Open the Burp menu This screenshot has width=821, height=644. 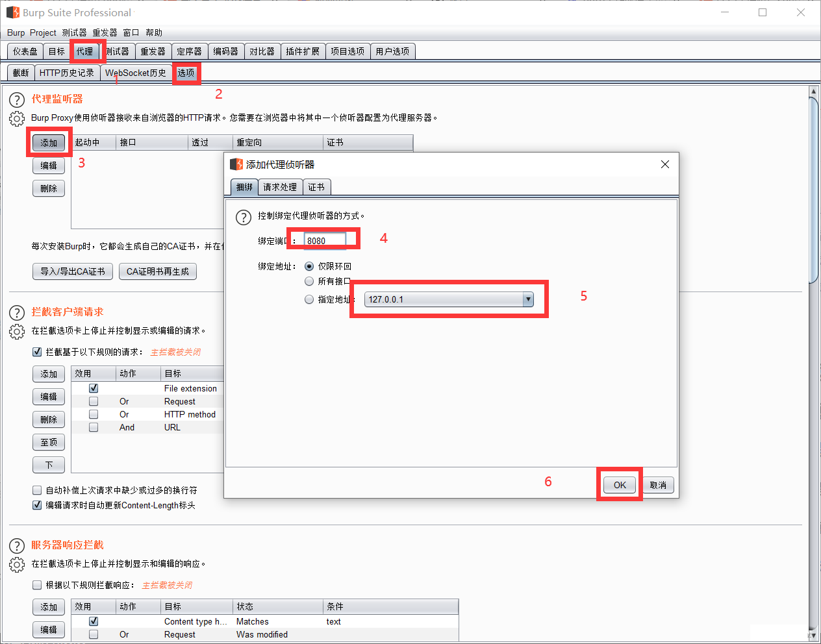[16, 32]
